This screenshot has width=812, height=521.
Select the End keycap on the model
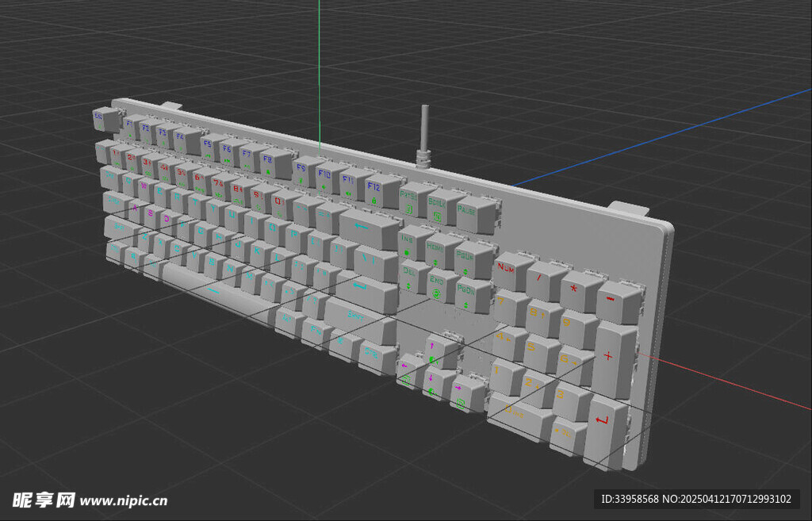[x=441, y=285]
